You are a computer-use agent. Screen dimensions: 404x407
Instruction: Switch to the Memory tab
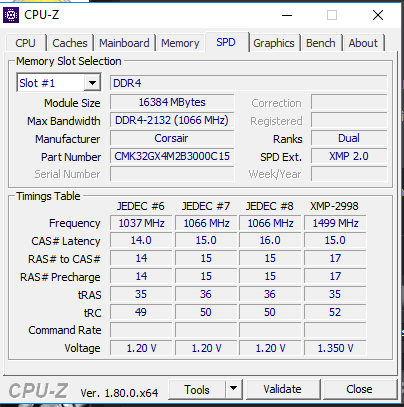coord(180,43)
